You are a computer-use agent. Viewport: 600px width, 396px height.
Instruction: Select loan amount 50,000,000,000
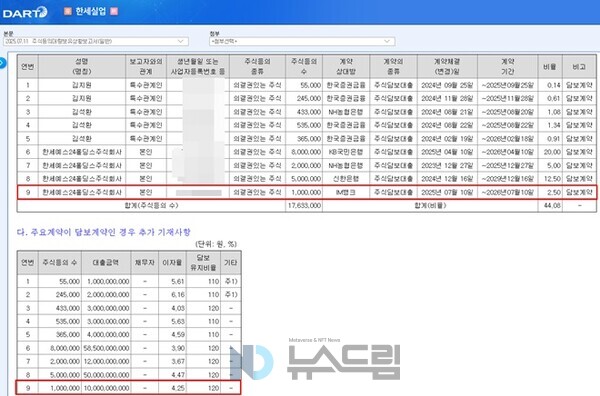pyautogui.click(x=106, y=375)
